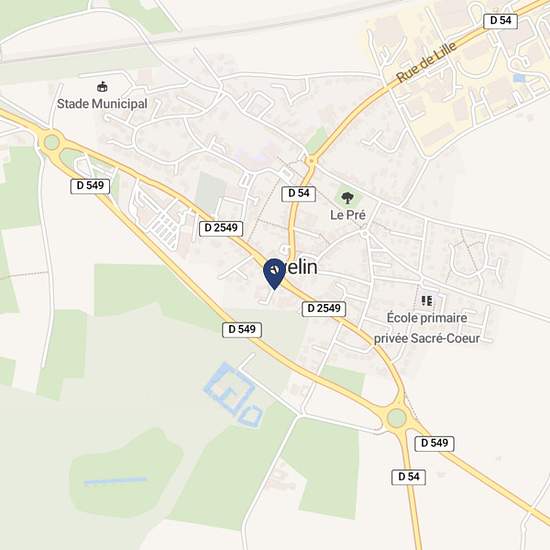Click the tree icon for Le Pré park
This screenshot has width=550, height=550.
pos(347,198)
